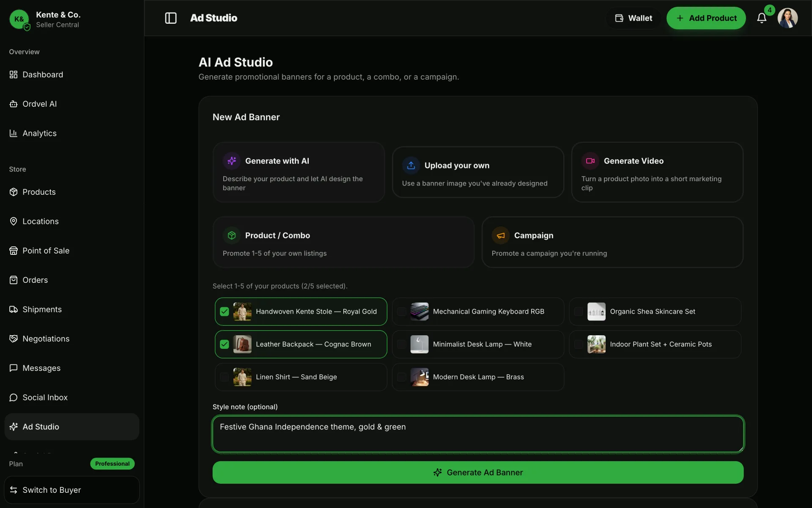Screen dimensions: 812x508
Task: Check the Linen Shirt — Sand Beige box
Action: coord(224,377)
